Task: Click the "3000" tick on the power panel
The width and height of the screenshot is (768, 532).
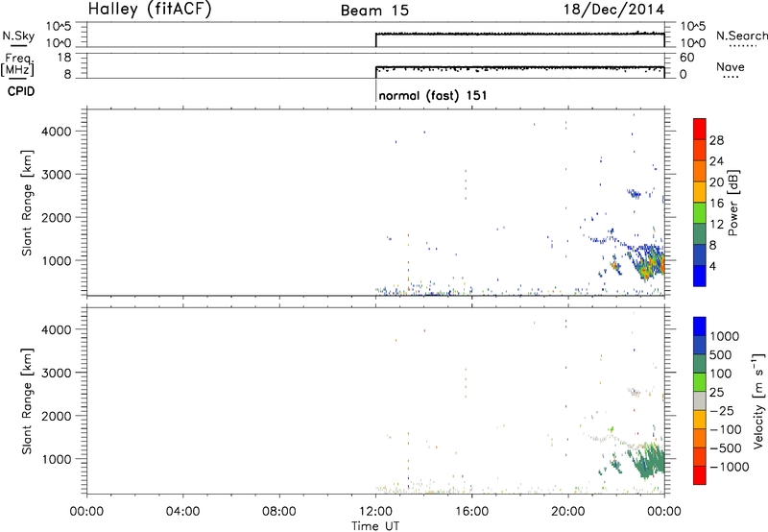Action: tap(57, 175)
